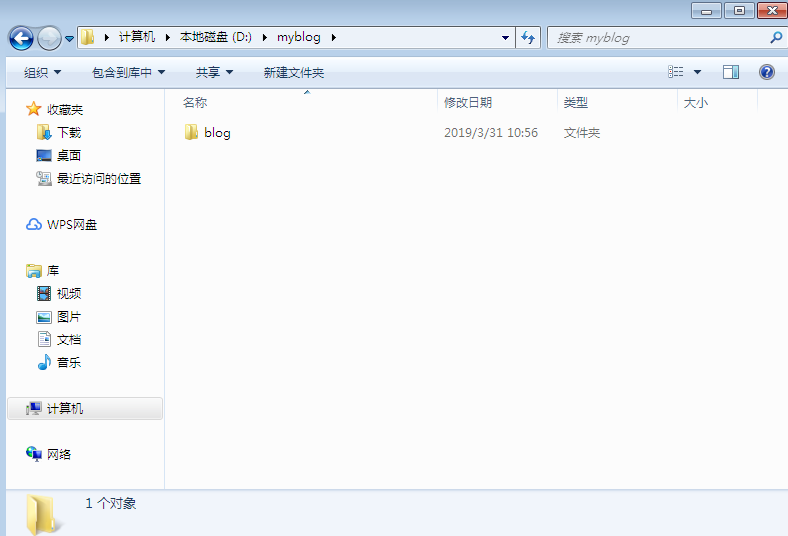
Task: Open the address bar history dropdown
Action: click(x=505, y=38)
